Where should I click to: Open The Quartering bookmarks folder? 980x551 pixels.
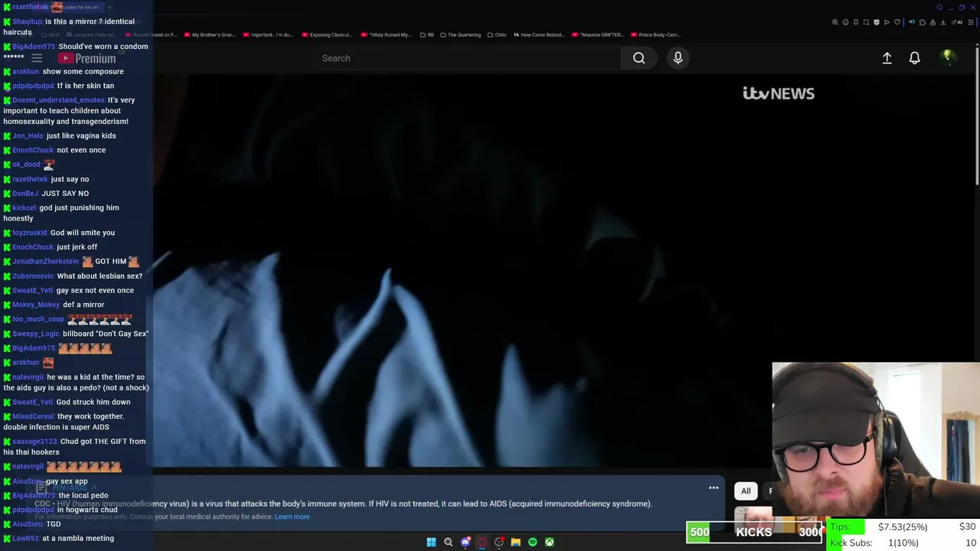(460, 34)
